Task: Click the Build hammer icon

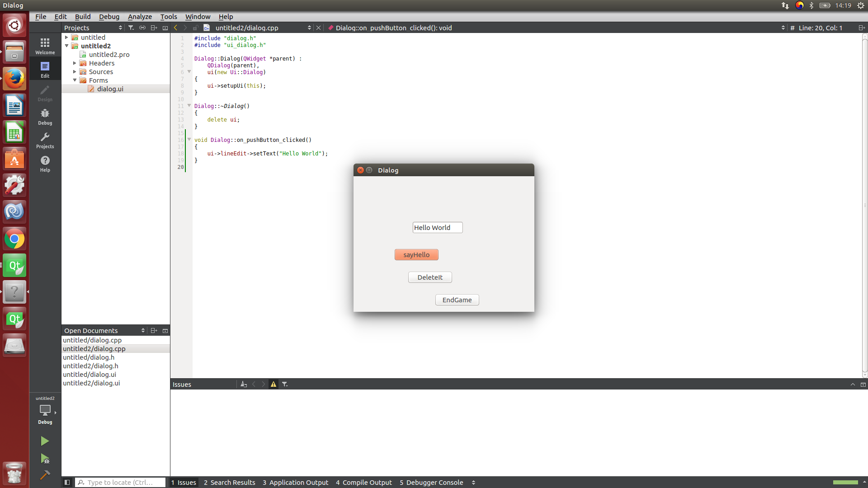Action: click(45, 475)
